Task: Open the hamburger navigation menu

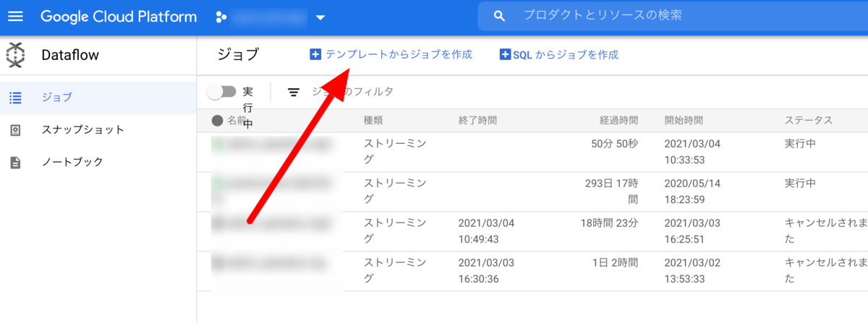Action: [x=16, y=16]
